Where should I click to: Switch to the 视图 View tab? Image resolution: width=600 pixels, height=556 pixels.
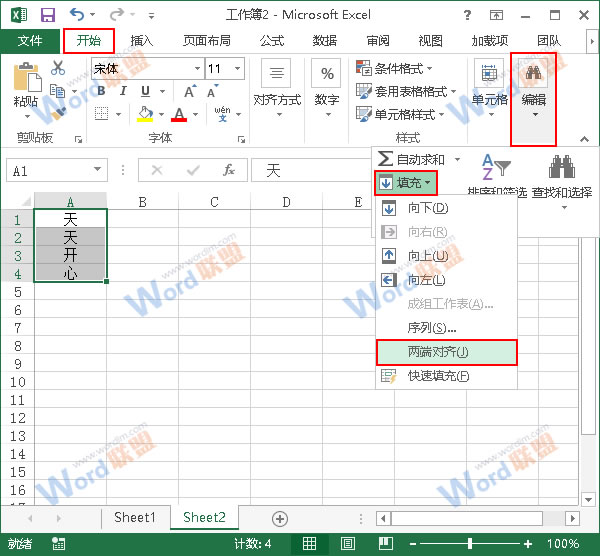(431, 41)
